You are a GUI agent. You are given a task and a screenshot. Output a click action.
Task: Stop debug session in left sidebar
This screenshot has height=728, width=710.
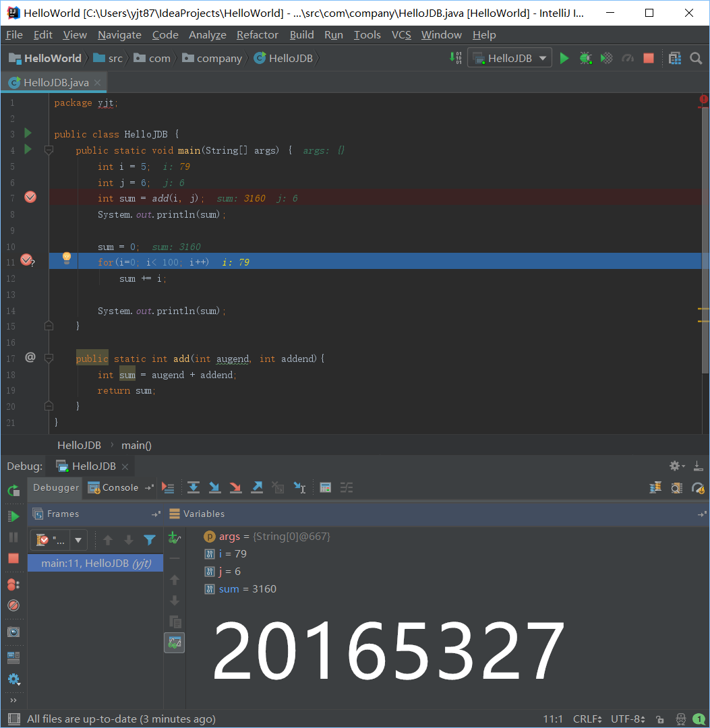pyautogui.click(x=13, y=558)
